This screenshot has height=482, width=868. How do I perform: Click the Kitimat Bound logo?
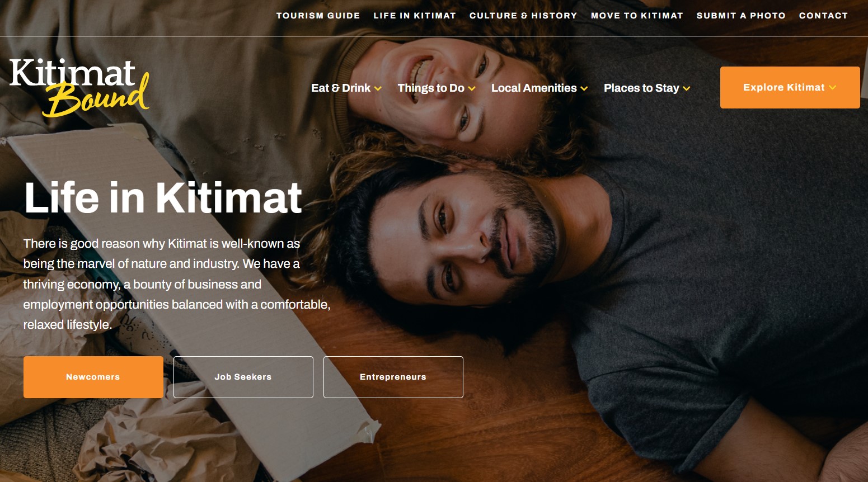tap(79, 87)
